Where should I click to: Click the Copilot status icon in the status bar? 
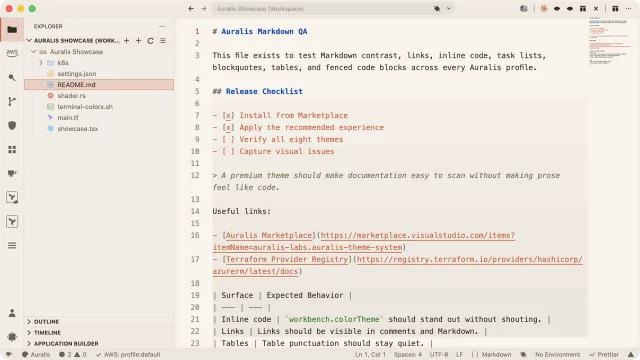(523, 354)
